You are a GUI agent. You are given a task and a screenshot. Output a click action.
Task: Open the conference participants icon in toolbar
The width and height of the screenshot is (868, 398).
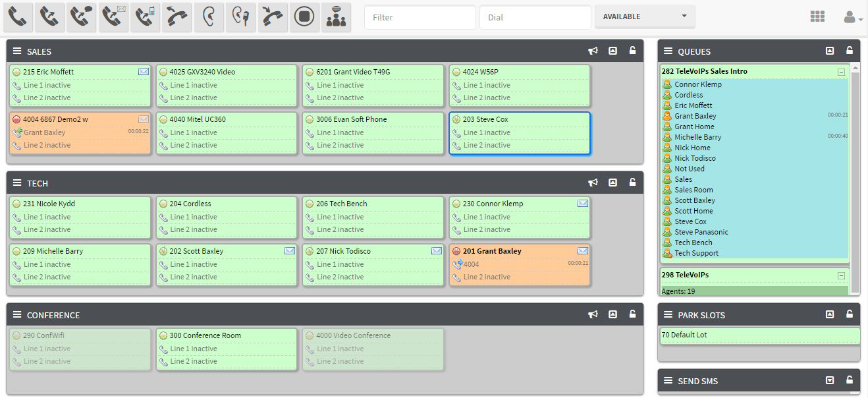point(336,16)
